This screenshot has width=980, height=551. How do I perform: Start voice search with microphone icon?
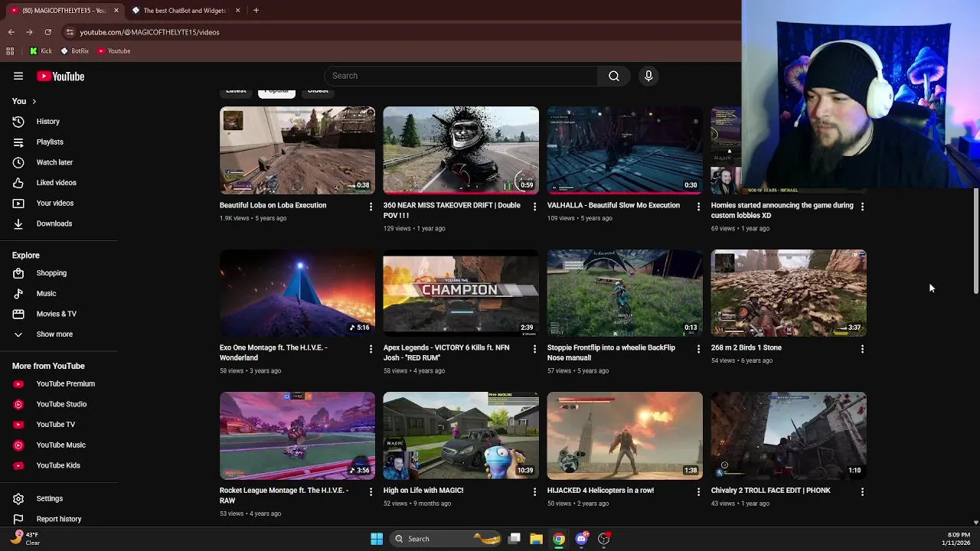pyautogui.click(x=648, y=76)
